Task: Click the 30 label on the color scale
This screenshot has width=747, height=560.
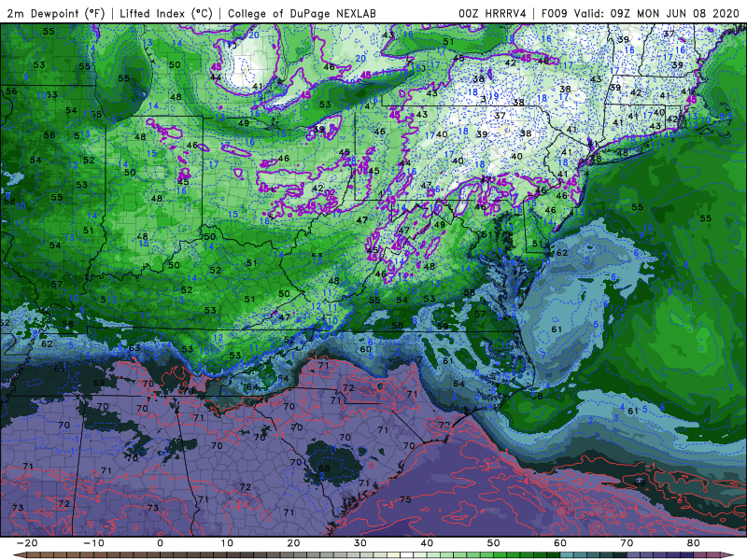Action: click(360, 543)
